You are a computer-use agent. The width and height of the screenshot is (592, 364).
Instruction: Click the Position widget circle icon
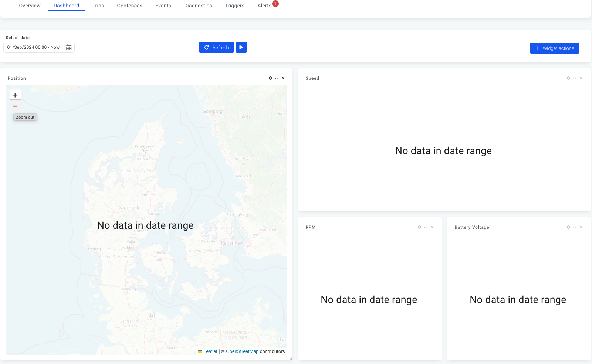pos(270,78)
